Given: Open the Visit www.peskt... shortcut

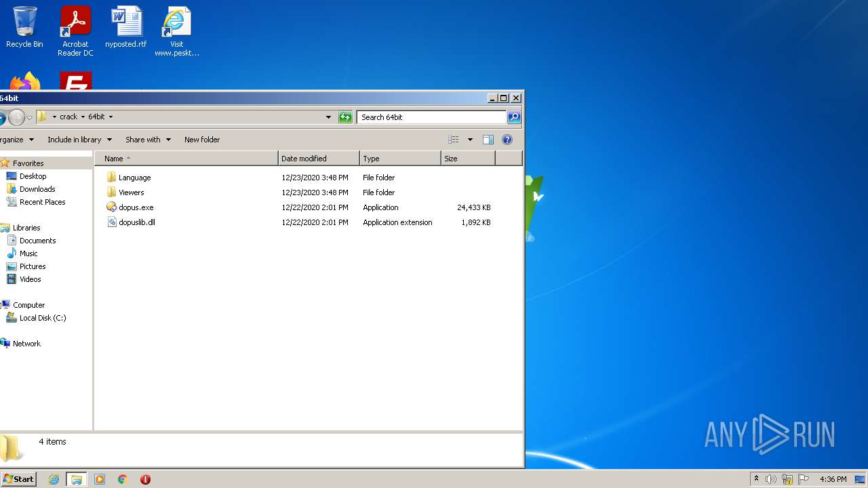Looking at the screenshot, I should pos(176,31).
